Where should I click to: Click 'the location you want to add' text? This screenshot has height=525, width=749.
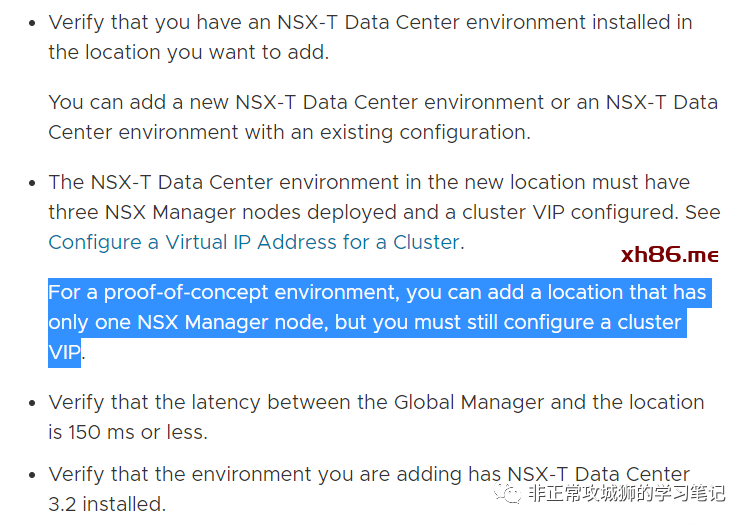point(188,52)
